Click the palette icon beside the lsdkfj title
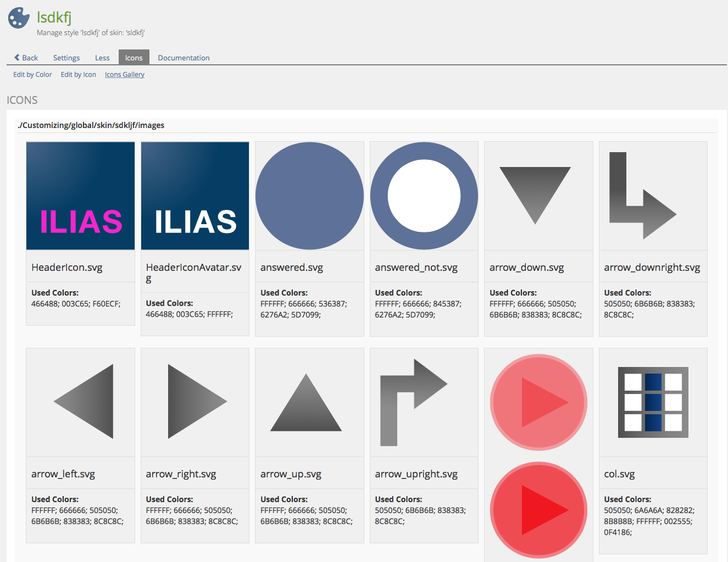The height and width of the screenshot is (562, 728). pyautogui.click(x=19, y=18)
